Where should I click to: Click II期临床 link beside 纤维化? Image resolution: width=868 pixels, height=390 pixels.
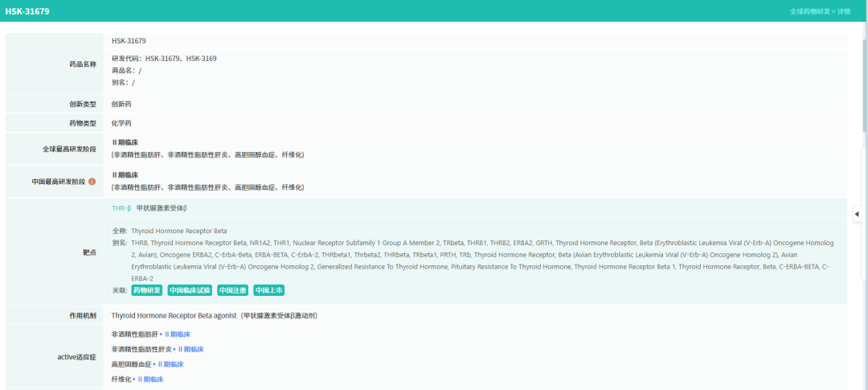150,379
